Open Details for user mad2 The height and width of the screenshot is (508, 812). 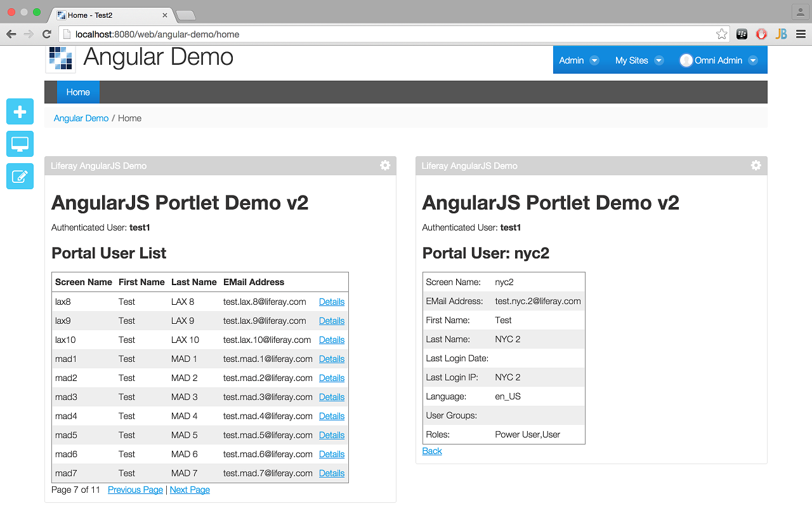pyautogui.click(x=332, y=378)
